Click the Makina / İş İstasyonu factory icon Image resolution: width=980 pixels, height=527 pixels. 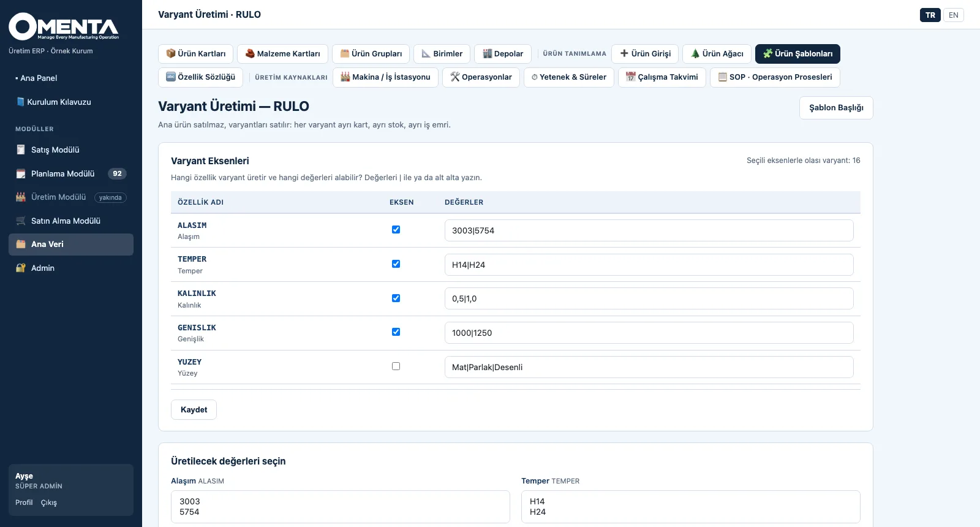point(345,77)
